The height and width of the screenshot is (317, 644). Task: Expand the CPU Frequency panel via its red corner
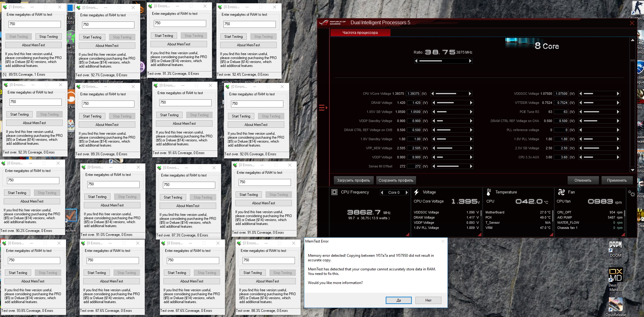click(x=407, y=234)
